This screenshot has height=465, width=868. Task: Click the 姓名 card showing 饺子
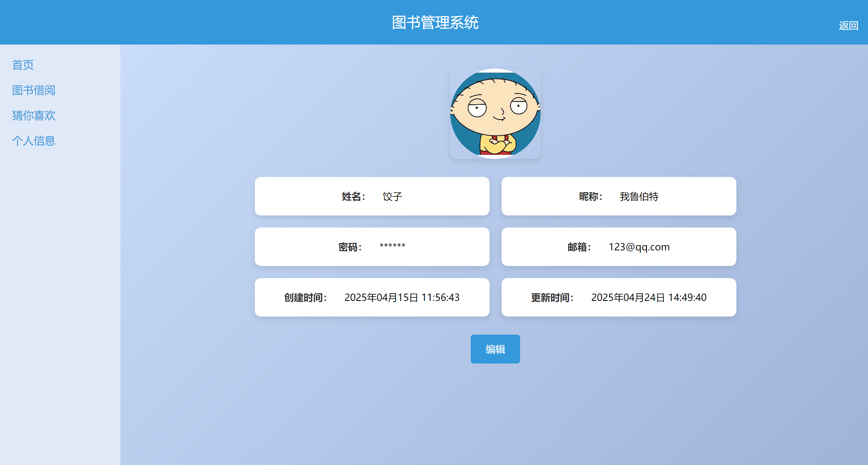tap(372, 196)
